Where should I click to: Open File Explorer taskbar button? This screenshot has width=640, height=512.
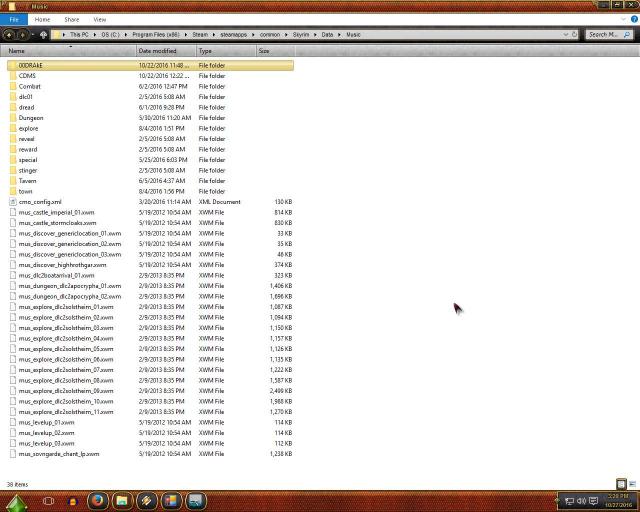click(x=122, y=501)
